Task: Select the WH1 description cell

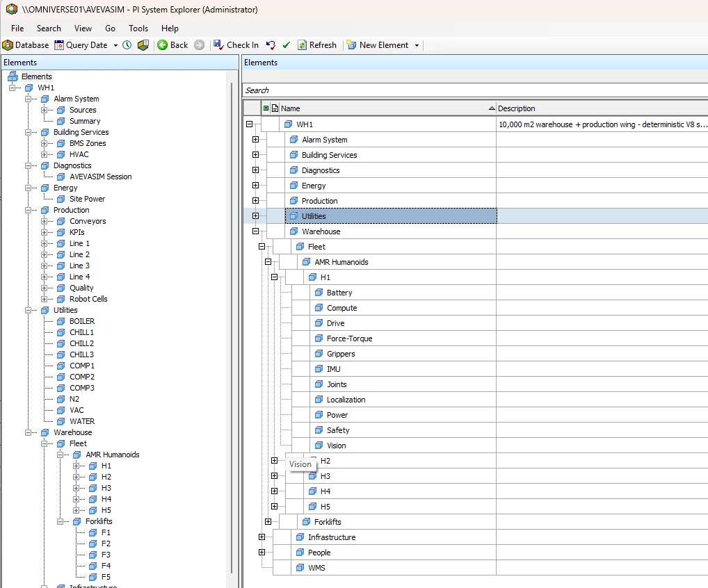Action: coord(602,124)
